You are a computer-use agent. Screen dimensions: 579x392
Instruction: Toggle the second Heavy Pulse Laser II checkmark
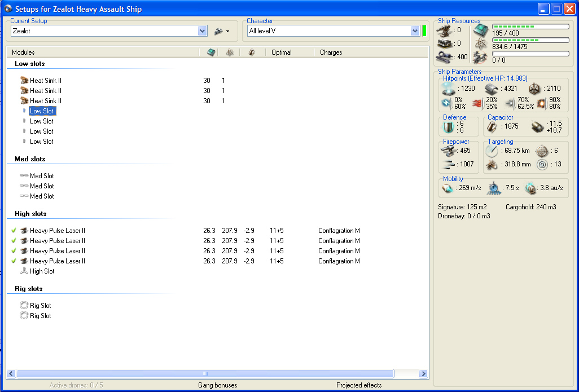[x=14, y=241]
